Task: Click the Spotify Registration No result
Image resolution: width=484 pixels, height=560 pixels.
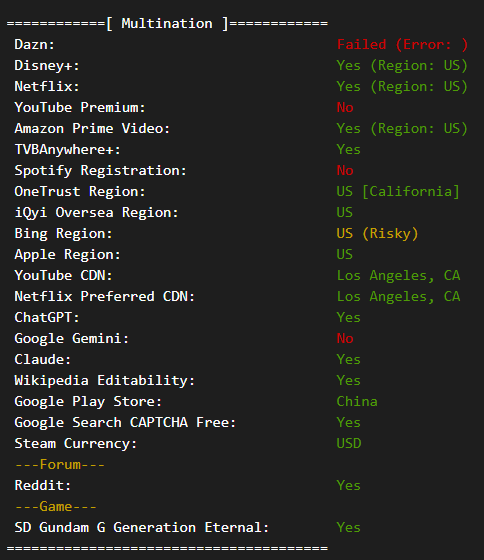Action: point(345,171)
